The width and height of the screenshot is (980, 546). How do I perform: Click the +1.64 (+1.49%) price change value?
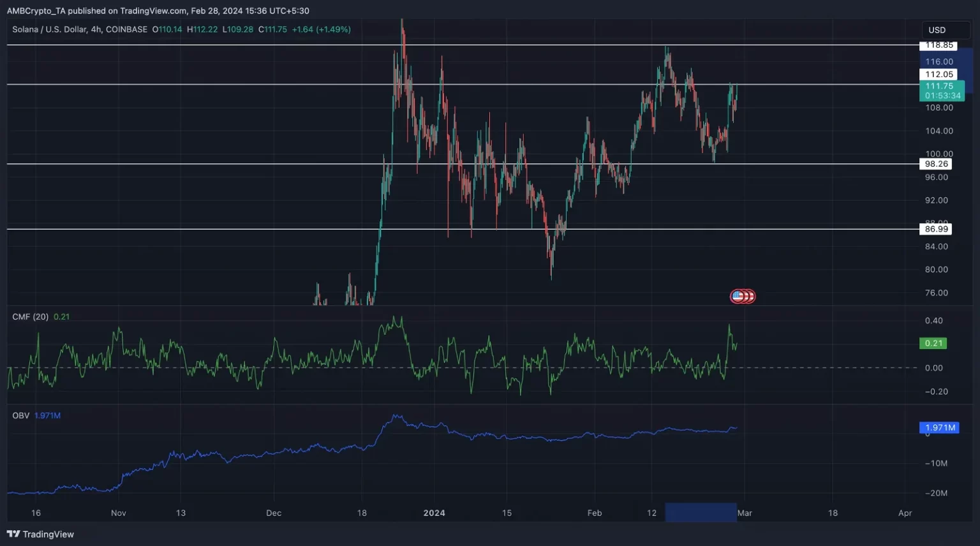321,29
